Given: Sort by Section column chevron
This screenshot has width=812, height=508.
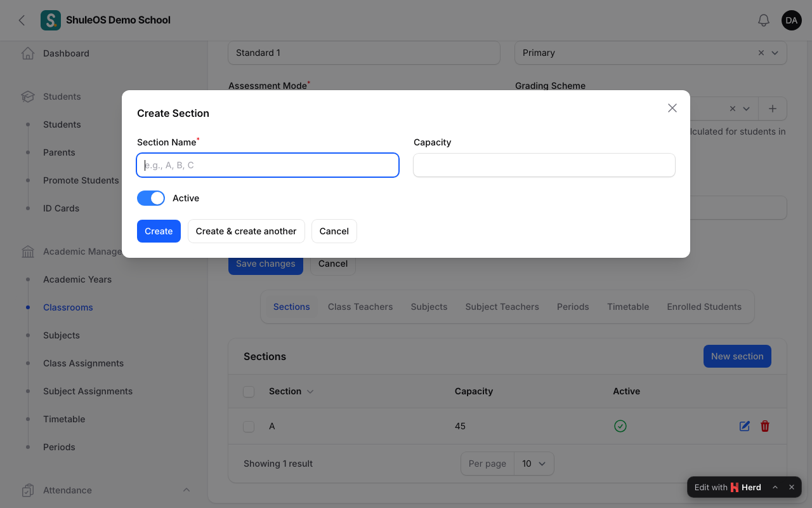Looking at the screenshot, I should tap(310, 391).
